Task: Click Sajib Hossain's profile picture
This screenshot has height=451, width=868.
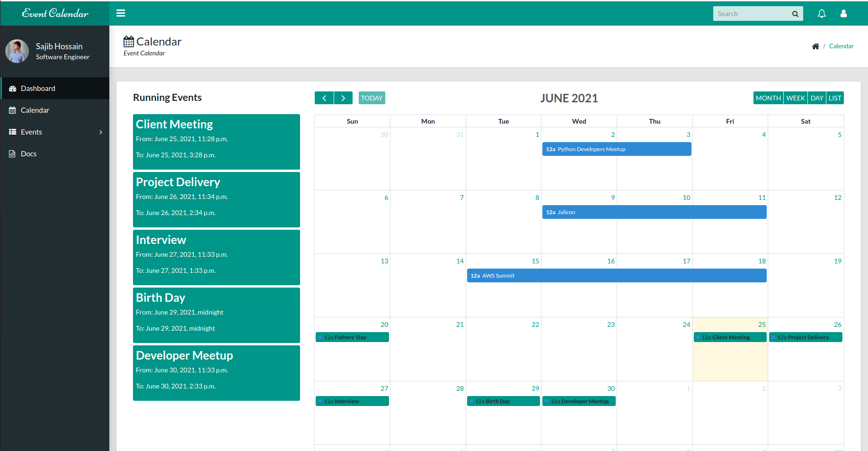Action: point(17,51)
